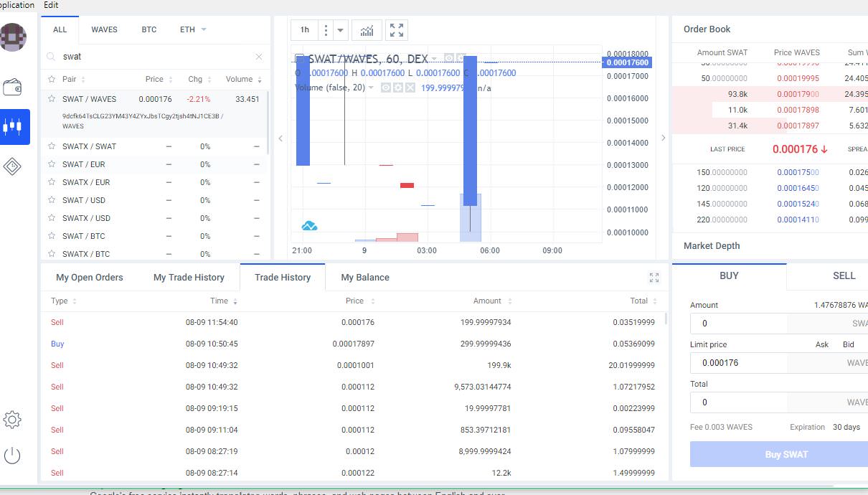Set limit price to Ask

822,344
